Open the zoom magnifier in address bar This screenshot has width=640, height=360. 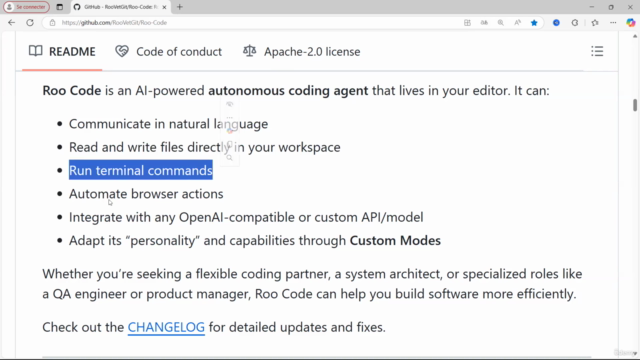pos(500,23)
